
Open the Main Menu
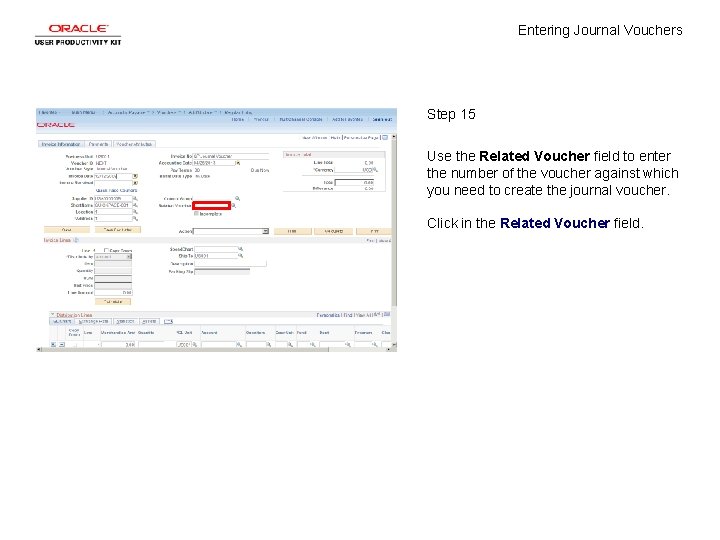[x=84, y=112]
